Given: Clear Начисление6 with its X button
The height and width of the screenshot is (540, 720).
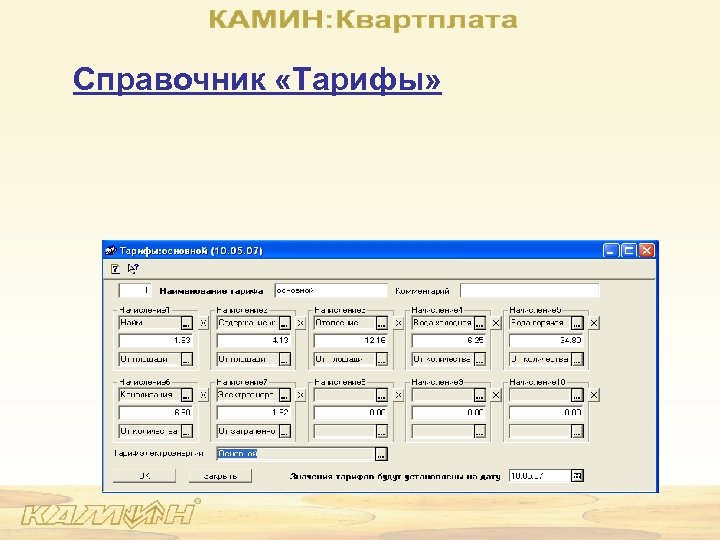Looking at the screenshot, I should pyautogui.click(x=203, y=395).
